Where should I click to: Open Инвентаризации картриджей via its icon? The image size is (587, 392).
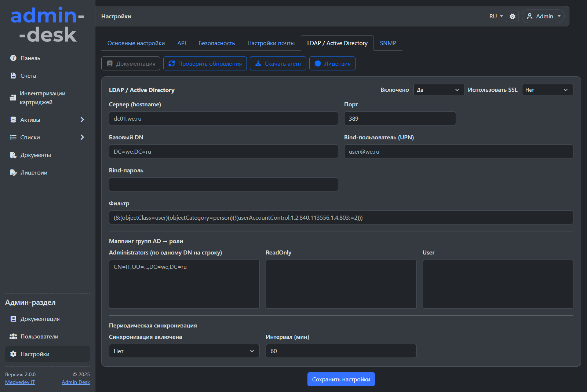13,98
